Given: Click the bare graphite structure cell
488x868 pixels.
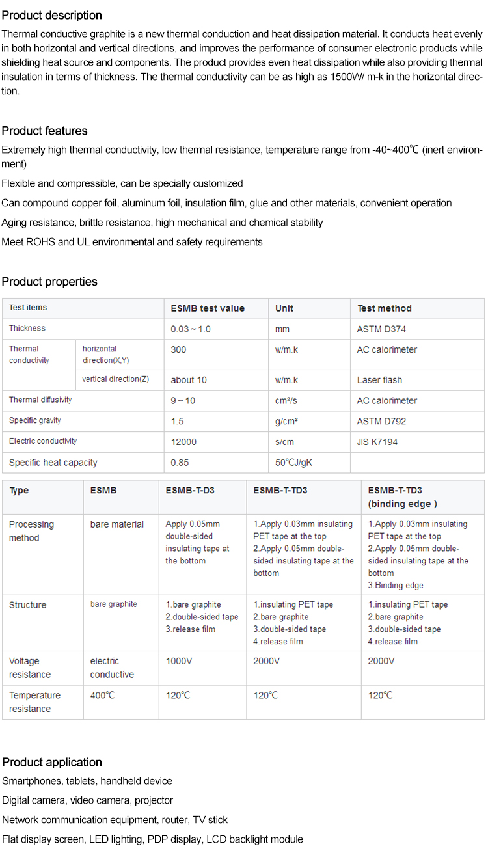Looking at the screenshot, I should coord(114,604).
